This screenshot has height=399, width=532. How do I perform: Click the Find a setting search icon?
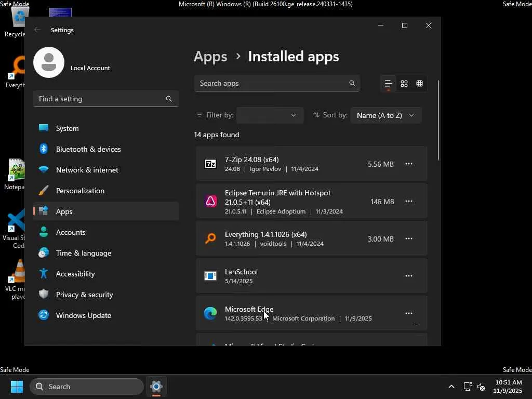[x=169, y=99]
